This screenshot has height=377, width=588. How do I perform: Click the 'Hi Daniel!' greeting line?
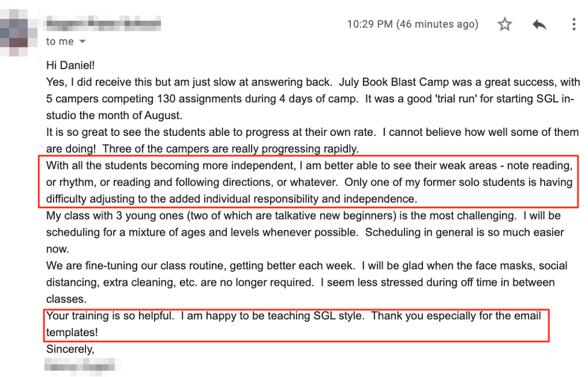(x=70, y=64)
